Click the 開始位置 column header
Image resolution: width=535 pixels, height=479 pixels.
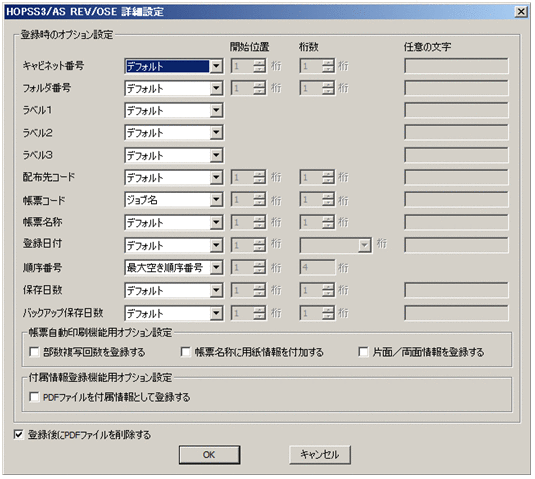pyautogui.click(x=249, y=47)
